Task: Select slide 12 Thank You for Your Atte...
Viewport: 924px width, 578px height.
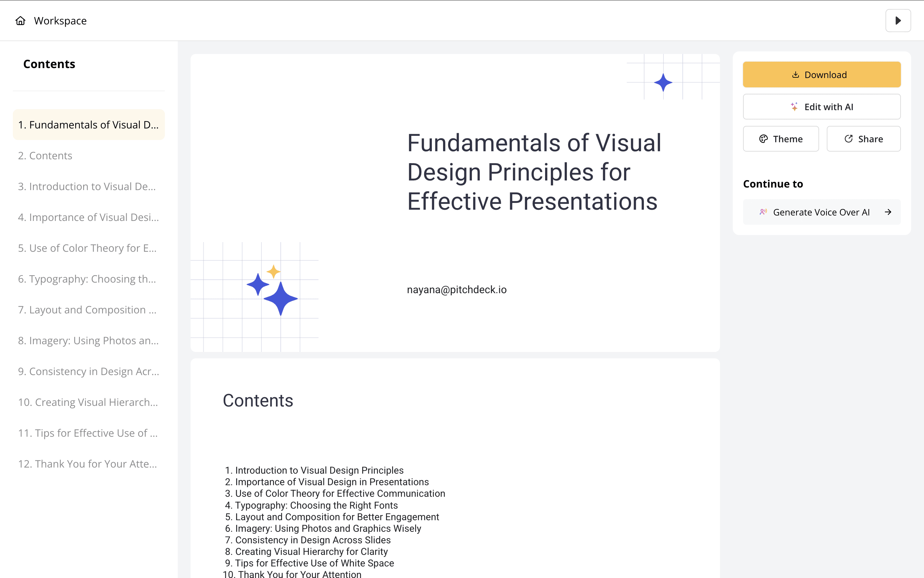Action: [x=89, y=464]
